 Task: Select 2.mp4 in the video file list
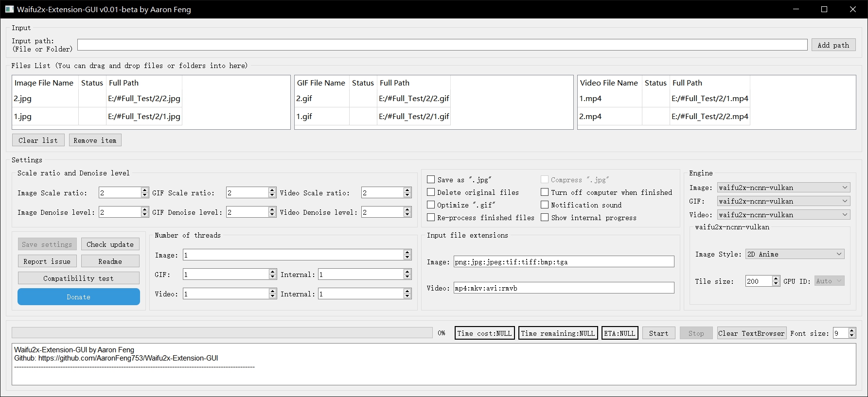pos(610,117)
